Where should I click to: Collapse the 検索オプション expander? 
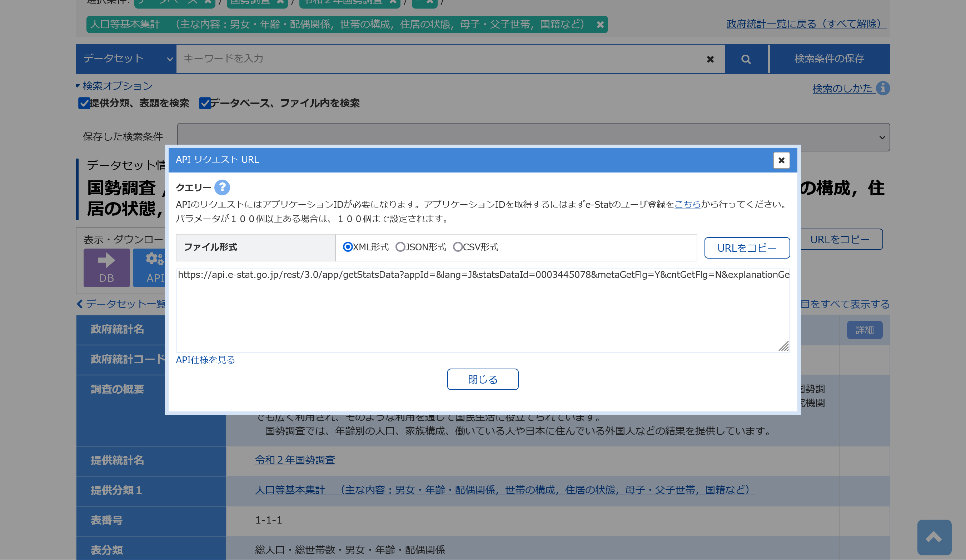(x=114, y=86)
